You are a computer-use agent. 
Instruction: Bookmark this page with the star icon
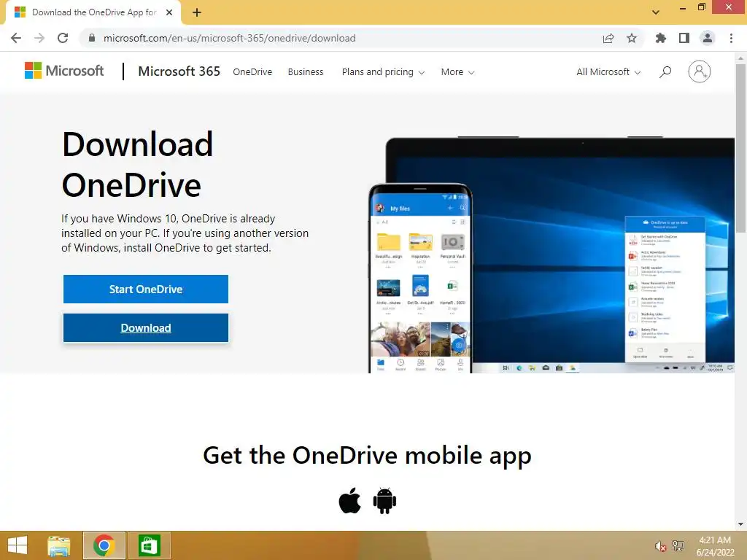click(x=632, y=38)
